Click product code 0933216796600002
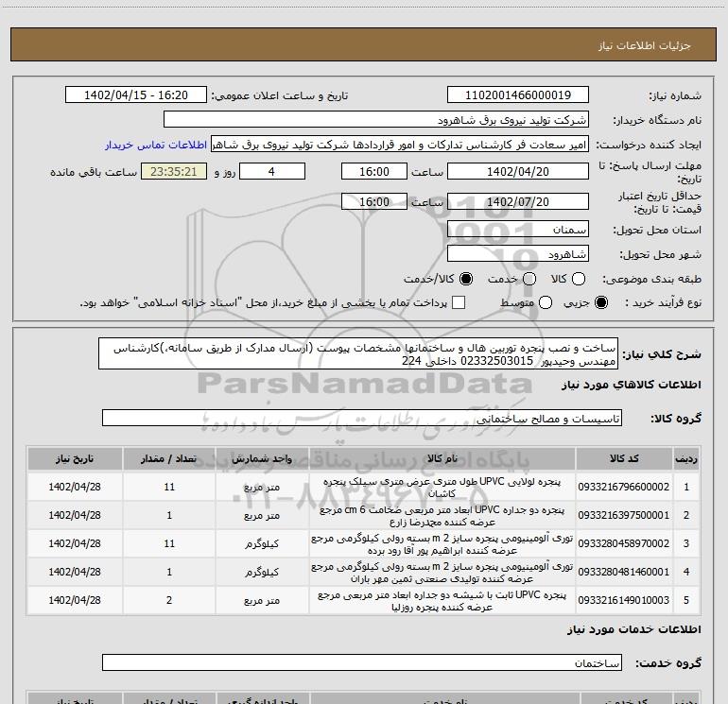The height and width of the screenshot is (704, 728). [624, 487]
